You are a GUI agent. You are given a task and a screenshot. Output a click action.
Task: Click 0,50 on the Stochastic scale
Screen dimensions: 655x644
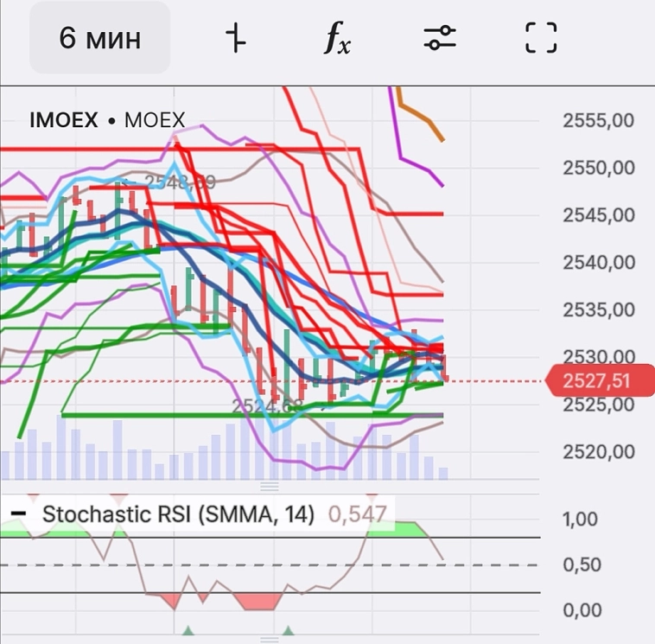[580, 565]
